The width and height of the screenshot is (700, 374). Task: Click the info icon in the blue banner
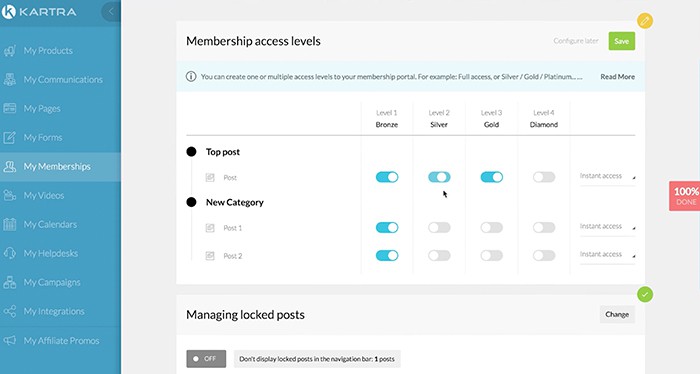click(x=191, y=76)
